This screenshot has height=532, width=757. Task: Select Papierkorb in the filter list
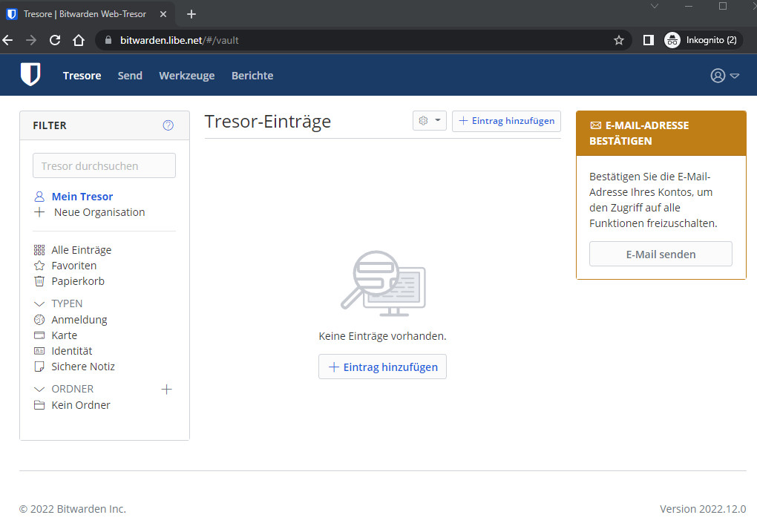77,281
